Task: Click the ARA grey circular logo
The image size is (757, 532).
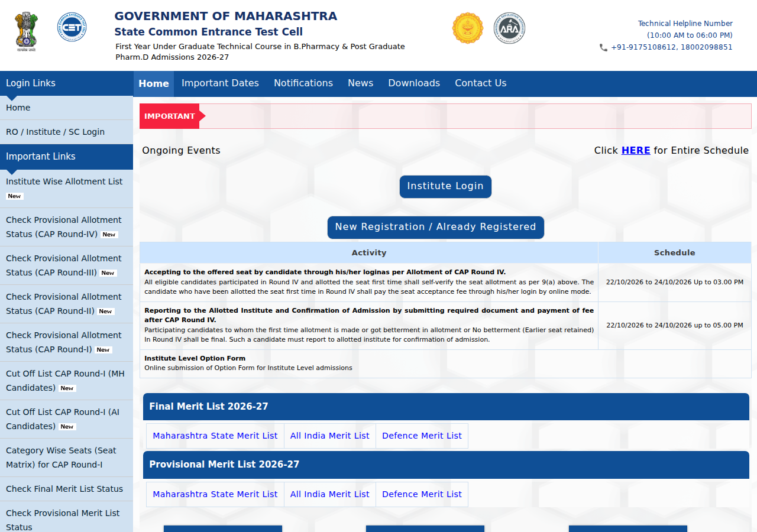Action: pos(509,28)
